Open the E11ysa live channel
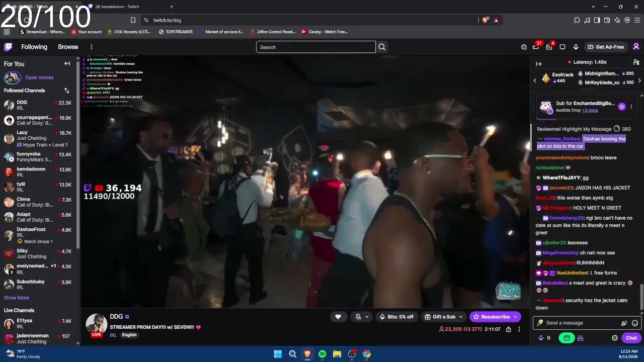 pos(39,323)
